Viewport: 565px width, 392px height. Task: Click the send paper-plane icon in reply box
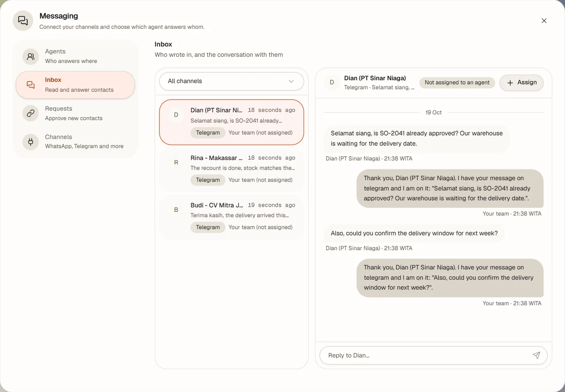tap(537, 355)
